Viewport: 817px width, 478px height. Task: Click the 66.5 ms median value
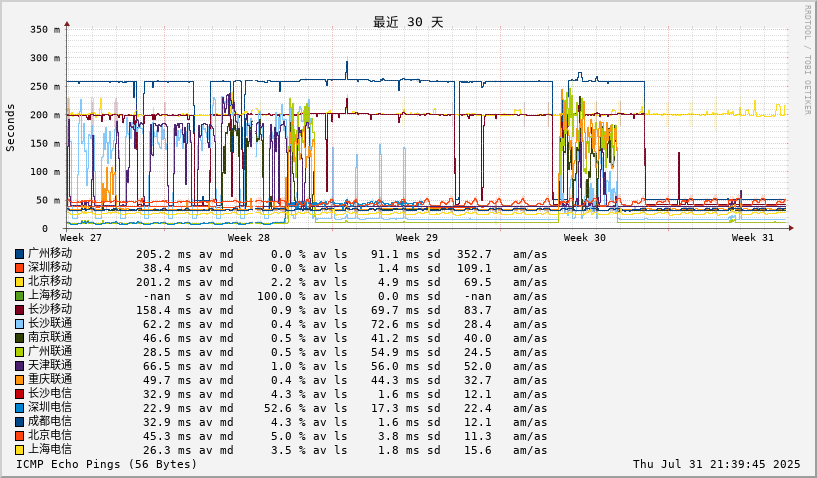tap(167, 366)
